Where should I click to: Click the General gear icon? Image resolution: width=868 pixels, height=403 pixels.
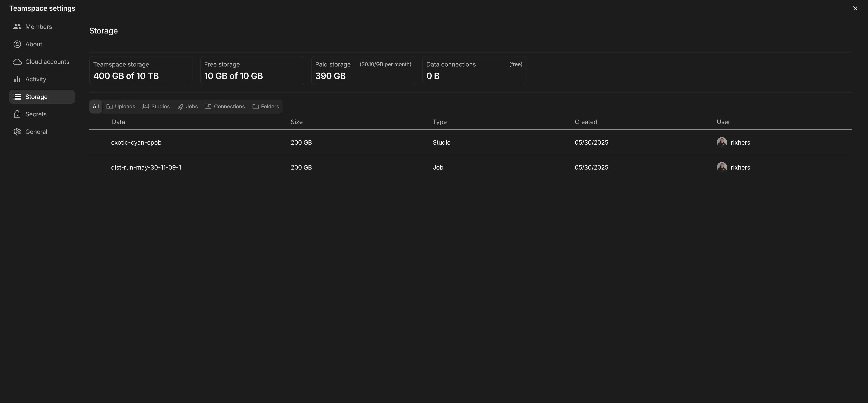click(x=17, y=132)
